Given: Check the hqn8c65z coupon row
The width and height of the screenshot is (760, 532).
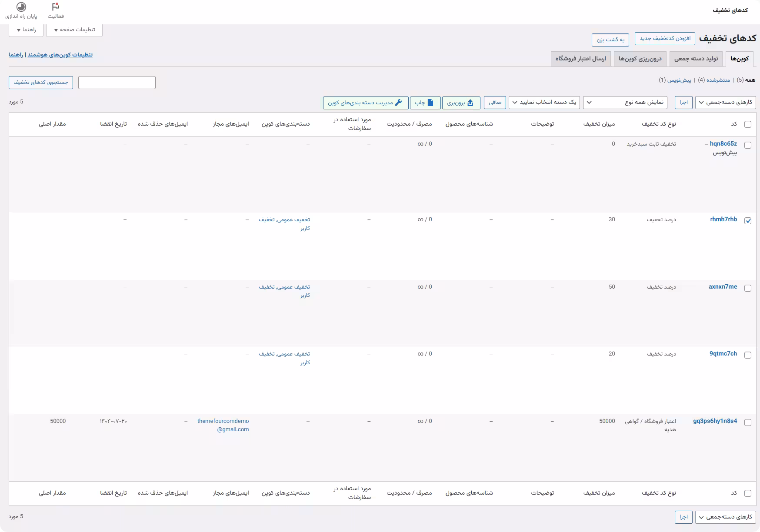Looking at the screenshot, I should (x=748, y=145).
